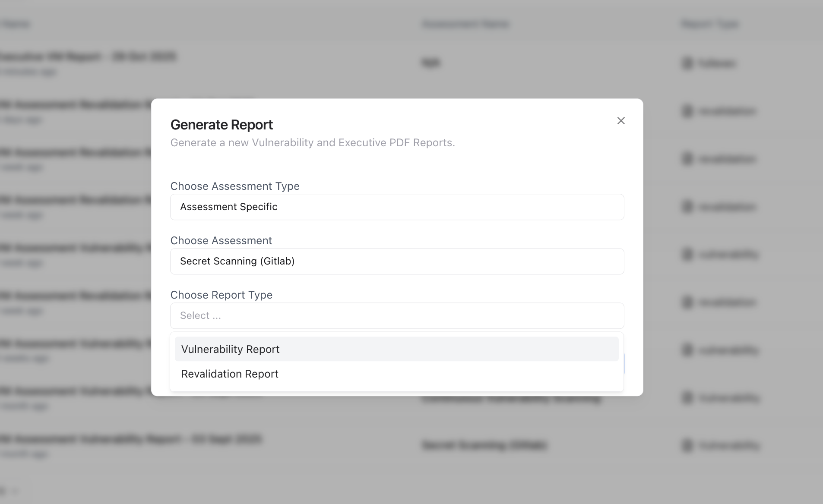Click the revalidation icon in the third table row
Screen dimensions: 823x504
(687, 159)
